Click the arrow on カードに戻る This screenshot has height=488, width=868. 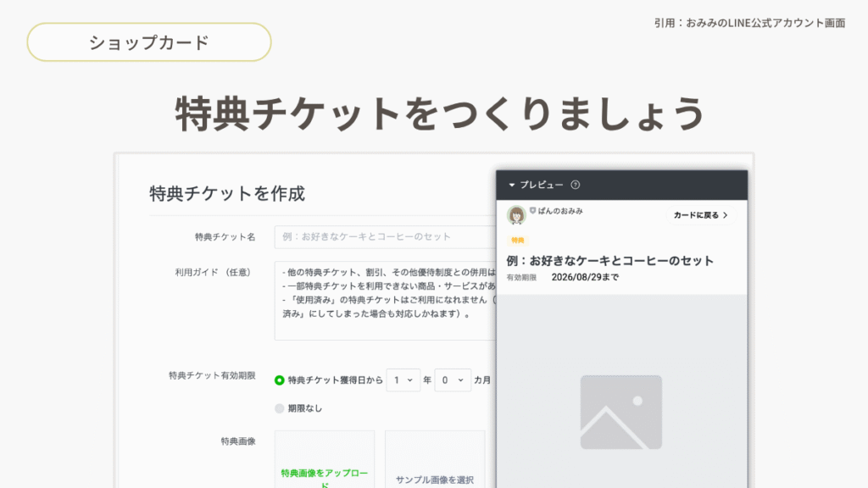(x=725, y=215)
